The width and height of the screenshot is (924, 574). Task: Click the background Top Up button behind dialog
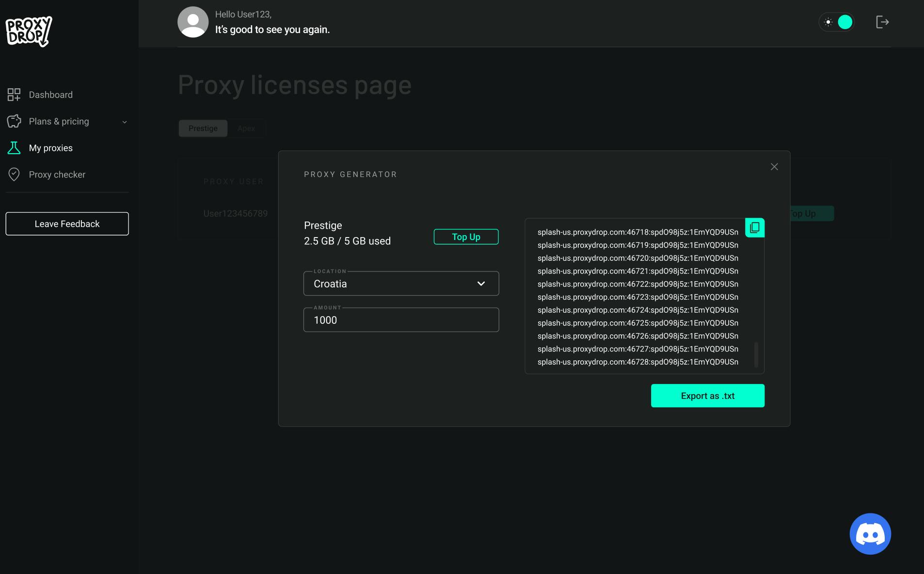pyautogui.click(x=812, y=213)
